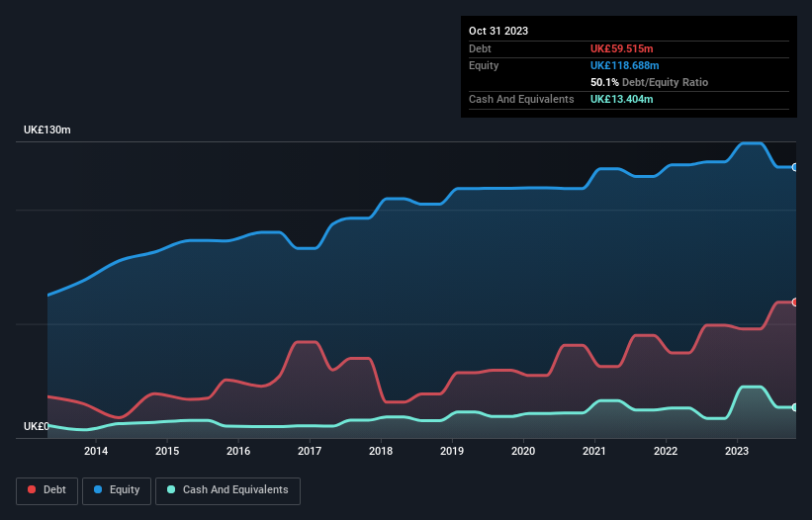Click the UK£130m y-axis label
This screenshot has height=520, width=812.
pyautogui.click(x=47, y=130)
